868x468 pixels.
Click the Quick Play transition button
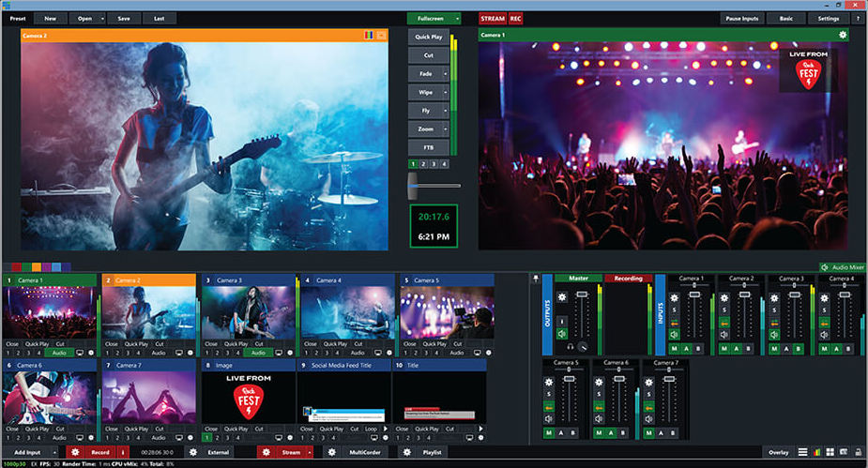pos(427,38)
